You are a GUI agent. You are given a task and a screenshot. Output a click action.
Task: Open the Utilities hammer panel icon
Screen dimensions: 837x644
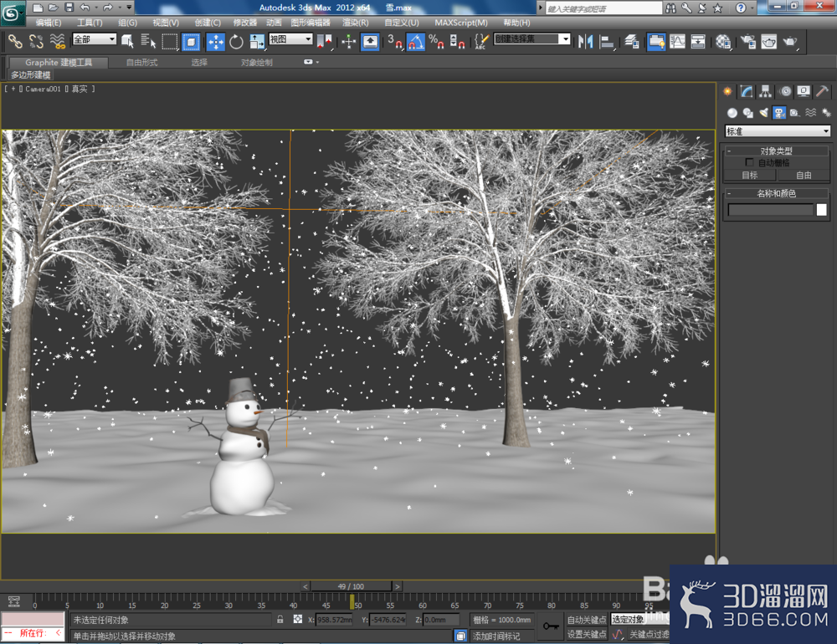823,91
